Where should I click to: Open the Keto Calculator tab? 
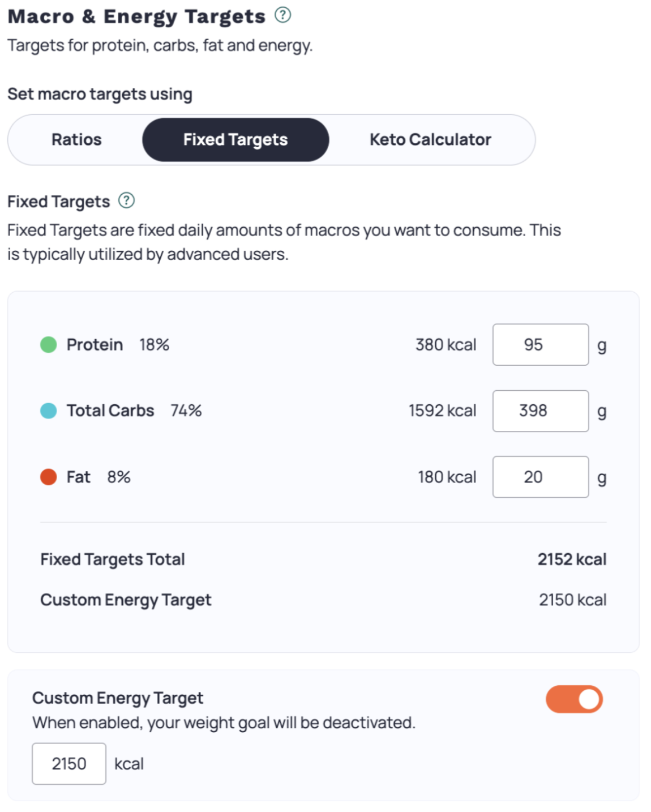pos(430,140)
